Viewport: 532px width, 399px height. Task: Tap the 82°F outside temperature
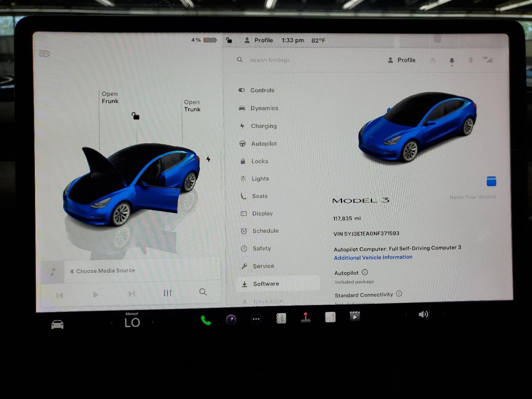point(318,40)
